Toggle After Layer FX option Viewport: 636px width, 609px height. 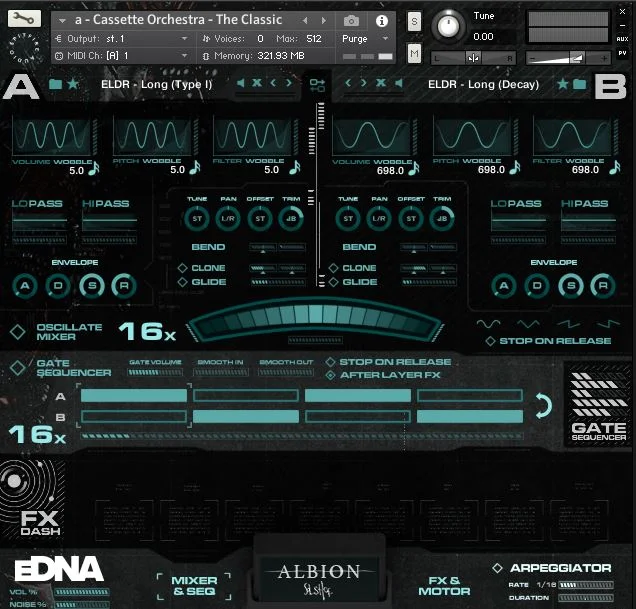tap(331, 375)
